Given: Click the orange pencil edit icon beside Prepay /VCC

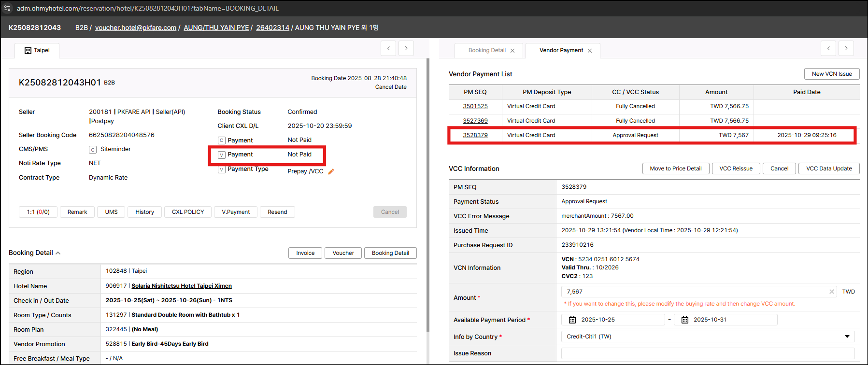Looking at the screenshot, I should 331,171.
